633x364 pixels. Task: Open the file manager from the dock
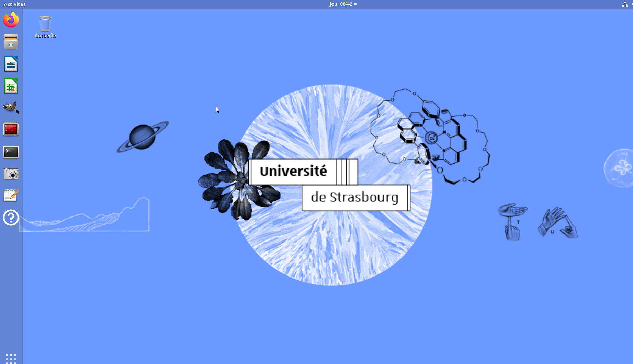pos(11,42)
